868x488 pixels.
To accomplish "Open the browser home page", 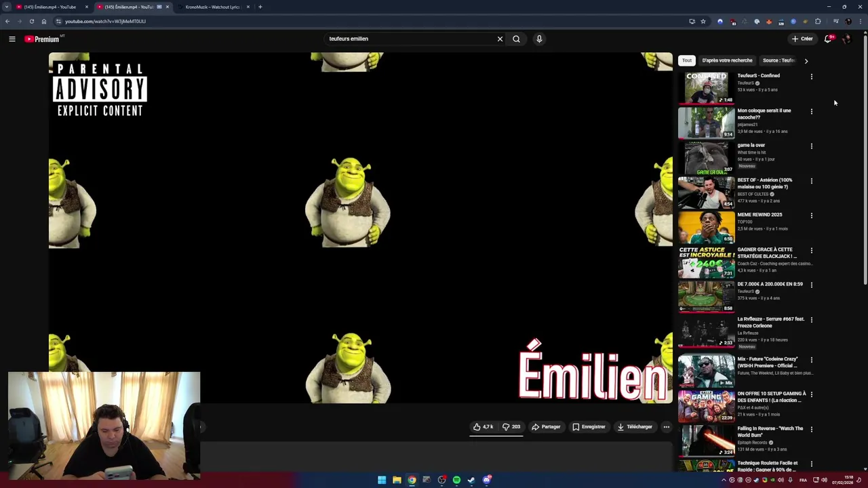I will click(x=44, y=21).
